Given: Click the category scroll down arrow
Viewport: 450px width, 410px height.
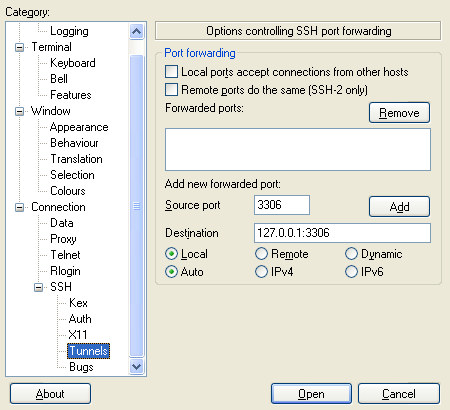Looking at the screenshot, I should point(136,367).
